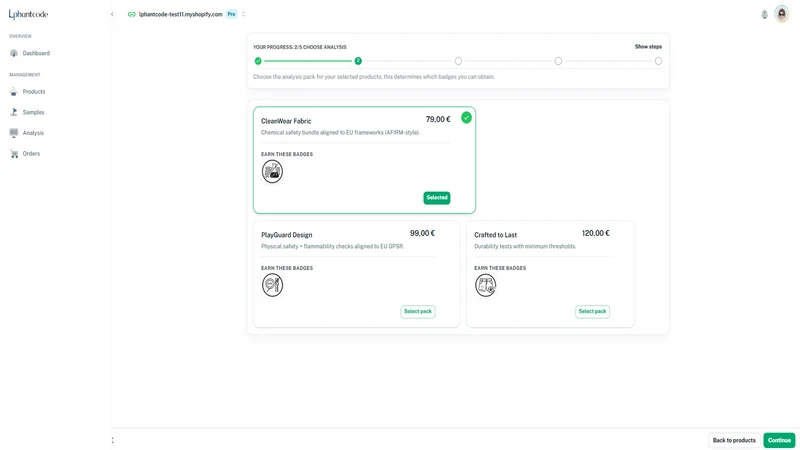Collapse the sidebar with the chevron
Image resolution: width=800 pixels, height=450 pixels.
[x=112, y=14]
